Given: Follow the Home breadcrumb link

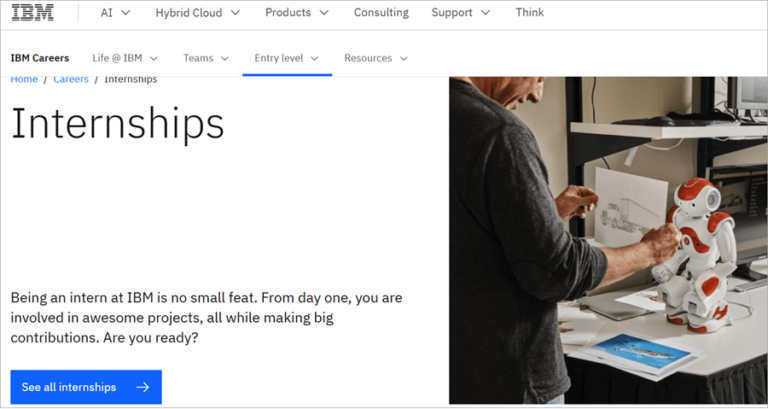Looking at the screenshot, I should [x=24, y=80].
